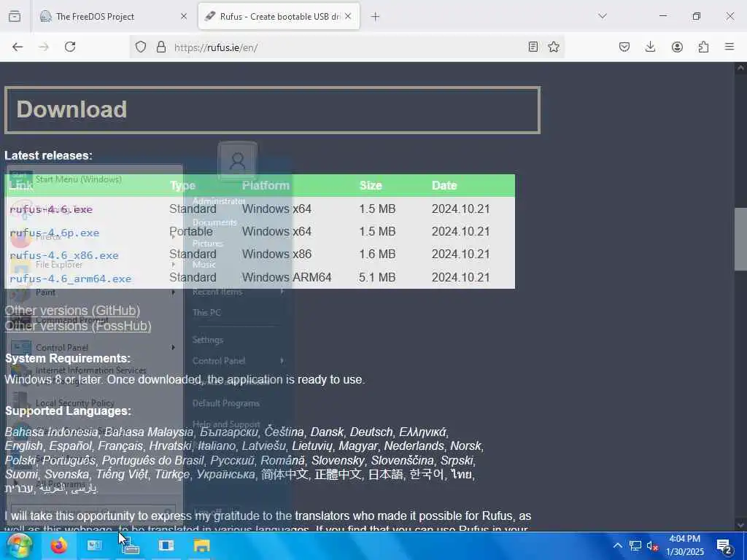The width and height of the screenshot is (747, 560).
Task: Open the Firefox hamburger application menu
Action: tap(729, 47)
